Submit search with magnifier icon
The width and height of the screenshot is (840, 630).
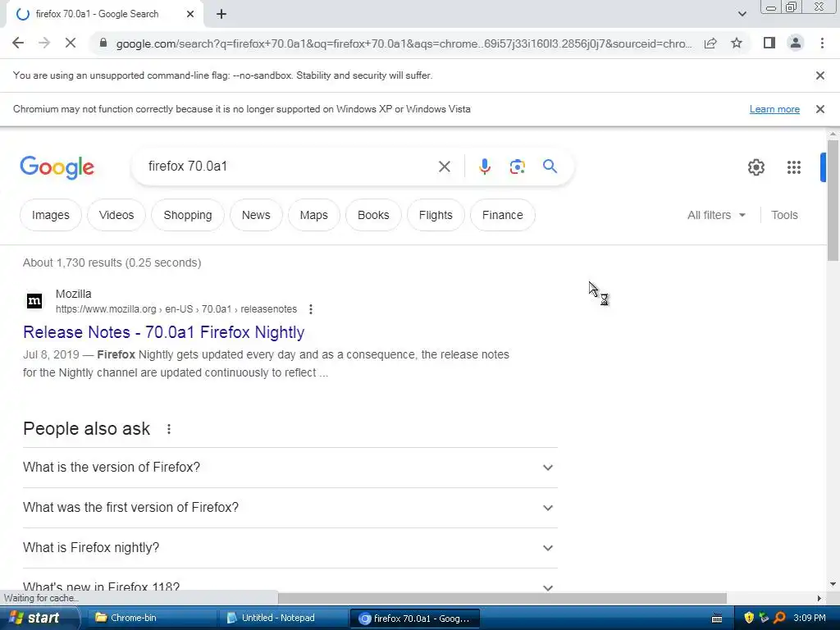click(550, 167)
